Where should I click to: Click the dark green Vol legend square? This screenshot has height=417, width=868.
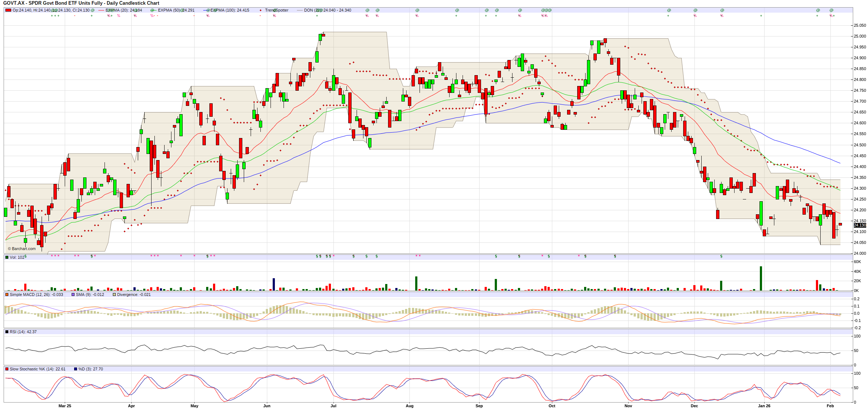pyautogui.click(x=7, y=257)
